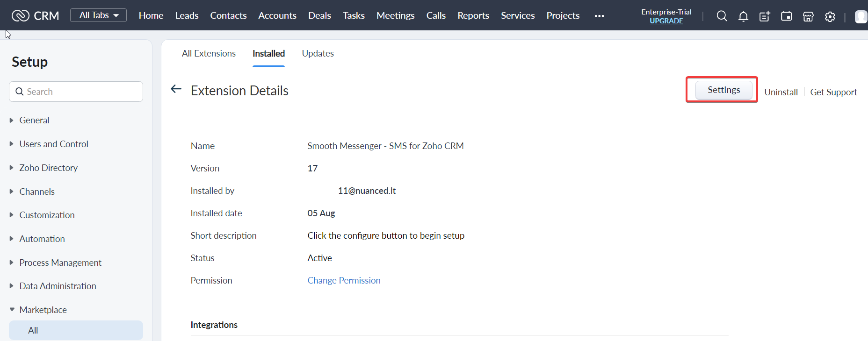
Task: Click the Zoho CRM logo
Action: [36, 16]
